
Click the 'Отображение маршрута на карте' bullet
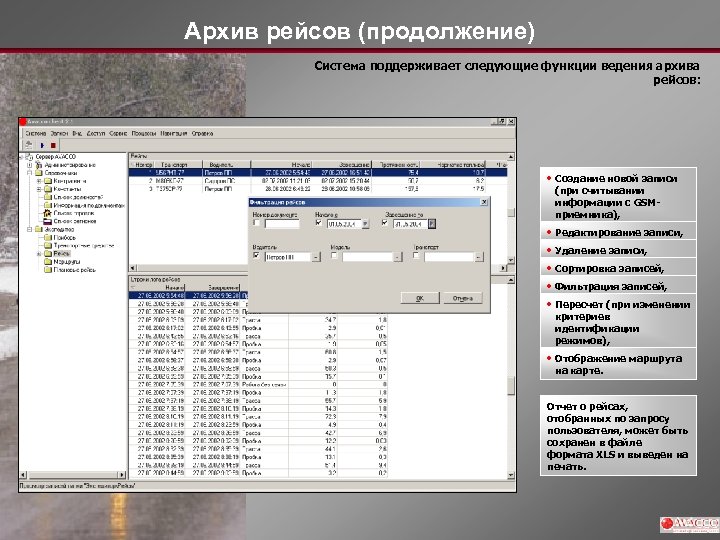(x=618, y=365)
